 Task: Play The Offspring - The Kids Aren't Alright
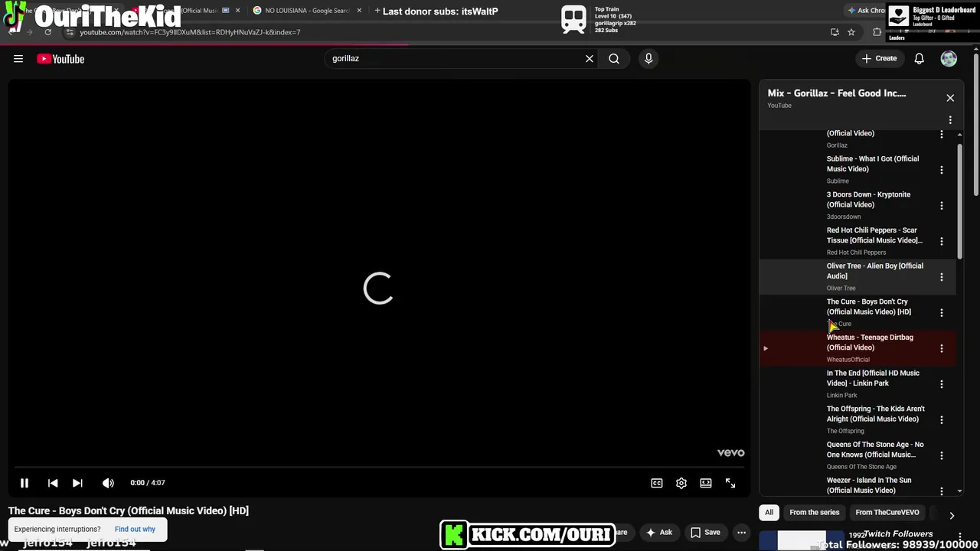point(857,419)
